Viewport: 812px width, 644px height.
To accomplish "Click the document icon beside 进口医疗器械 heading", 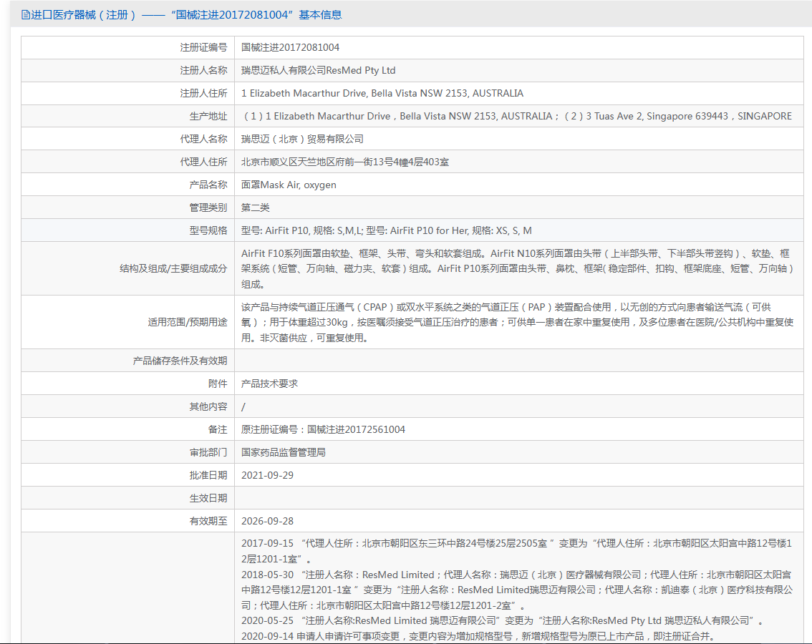I will click(25, 15).
